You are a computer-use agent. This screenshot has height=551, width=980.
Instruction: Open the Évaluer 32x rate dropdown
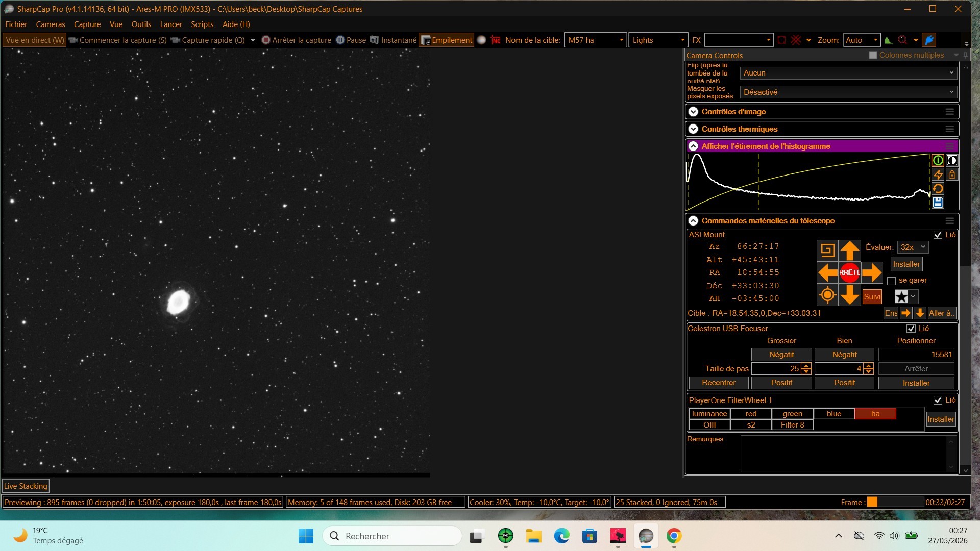point(913,247)
